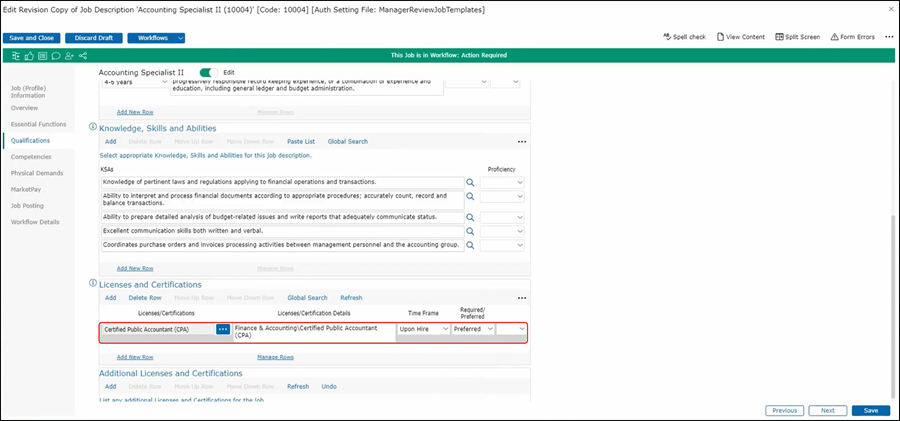This screenshot has height=421, width=900.
Task: Open the comments speech bubble icon
Action: 54,56
